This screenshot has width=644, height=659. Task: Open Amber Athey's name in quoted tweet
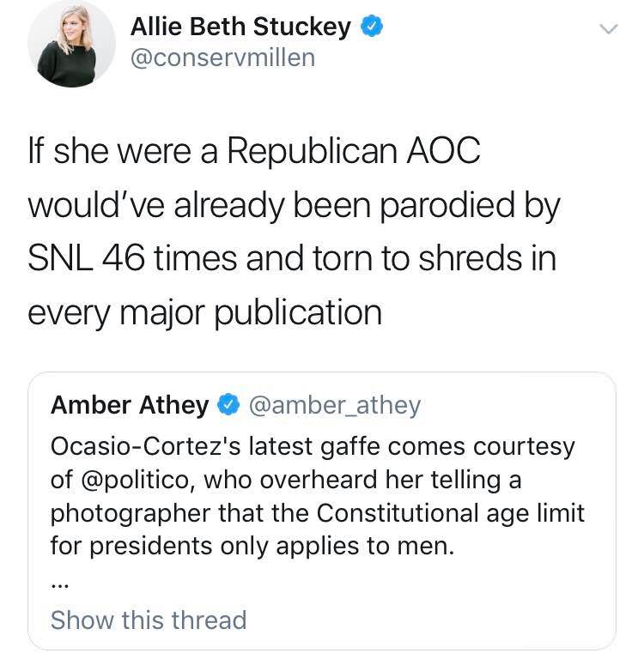[129, 404]
